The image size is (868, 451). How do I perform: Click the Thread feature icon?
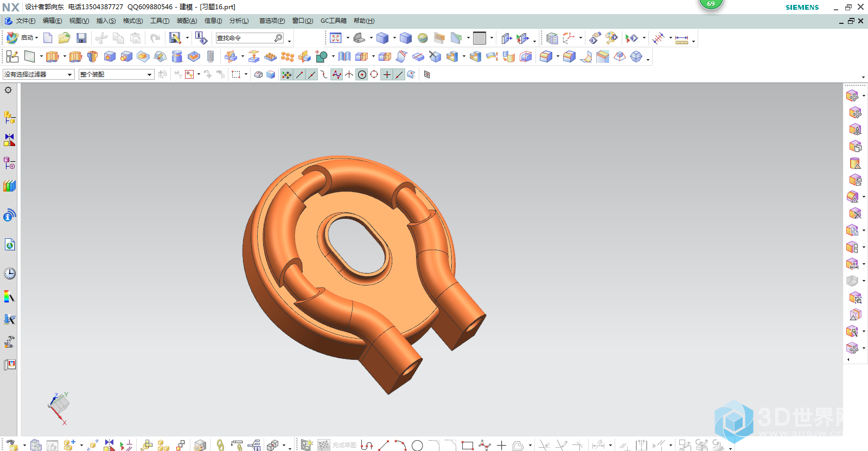[x=210, y=56]
